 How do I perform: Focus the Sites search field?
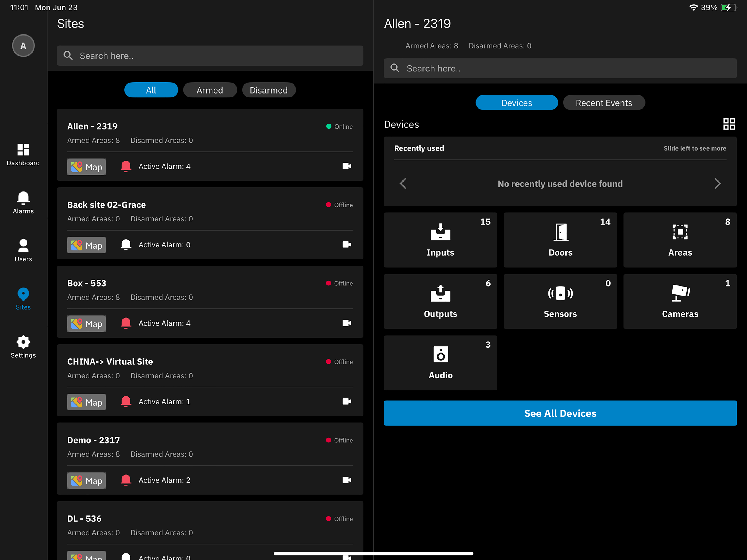tap(210, 56)
